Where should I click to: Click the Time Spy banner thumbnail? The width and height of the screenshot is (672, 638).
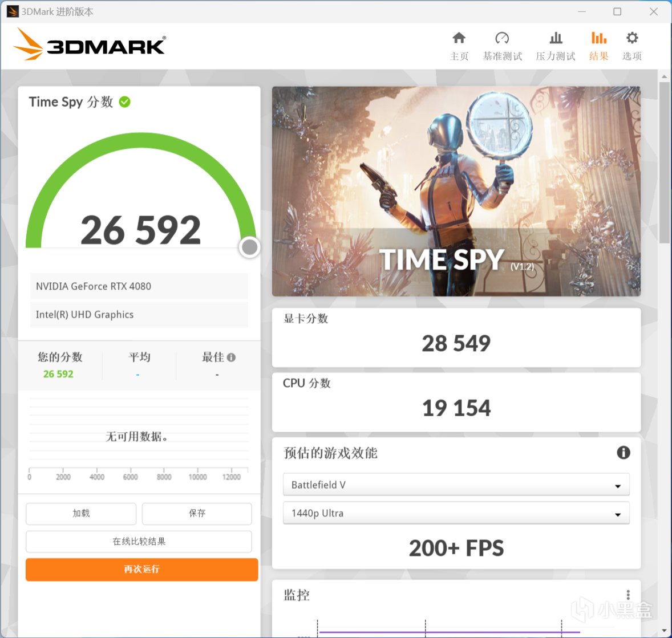tap(456, 192)
